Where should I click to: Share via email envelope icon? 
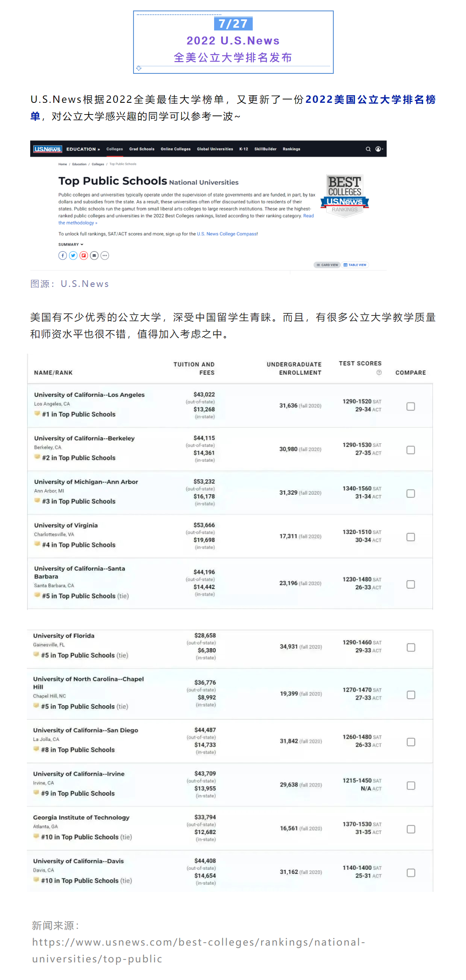click(x=94, y=255)
